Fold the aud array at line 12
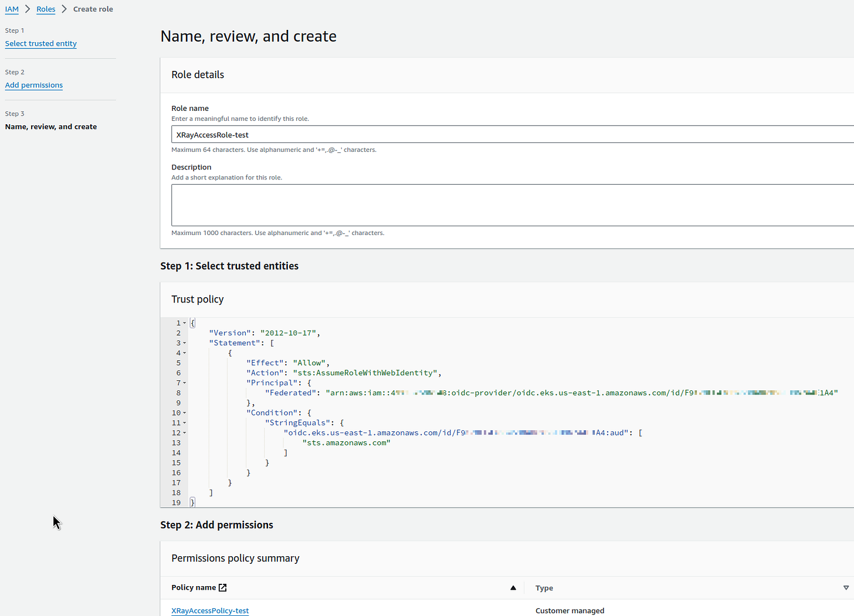Screen dimensions: 854x616 coord(185,433)
